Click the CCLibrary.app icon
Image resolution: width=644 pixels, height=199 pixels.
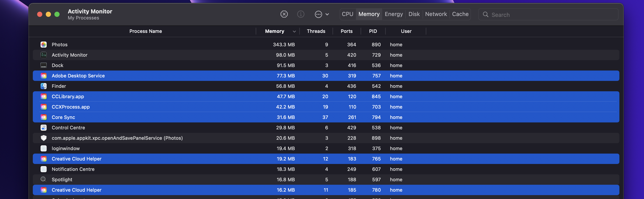click(44, 96)
